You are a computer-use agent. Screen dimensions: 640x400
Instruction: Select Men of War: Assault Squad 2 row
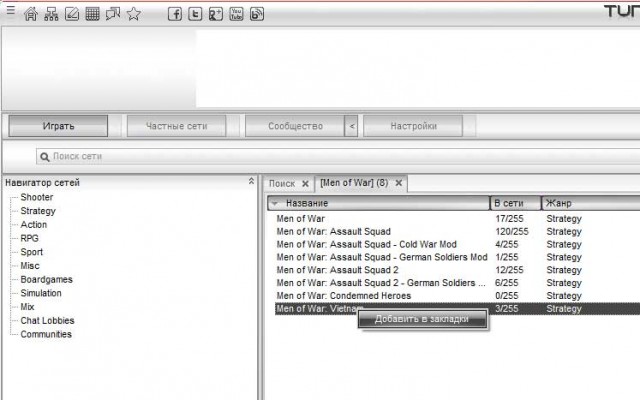[457, 270]
